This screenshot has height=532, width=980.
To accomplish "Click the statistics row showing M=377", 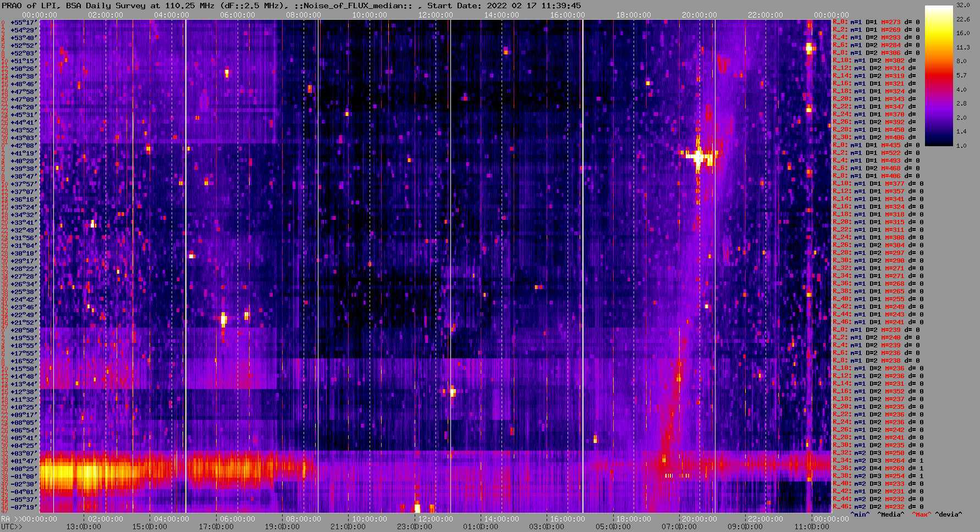I will pyautogui.click(x=878, y=184).
